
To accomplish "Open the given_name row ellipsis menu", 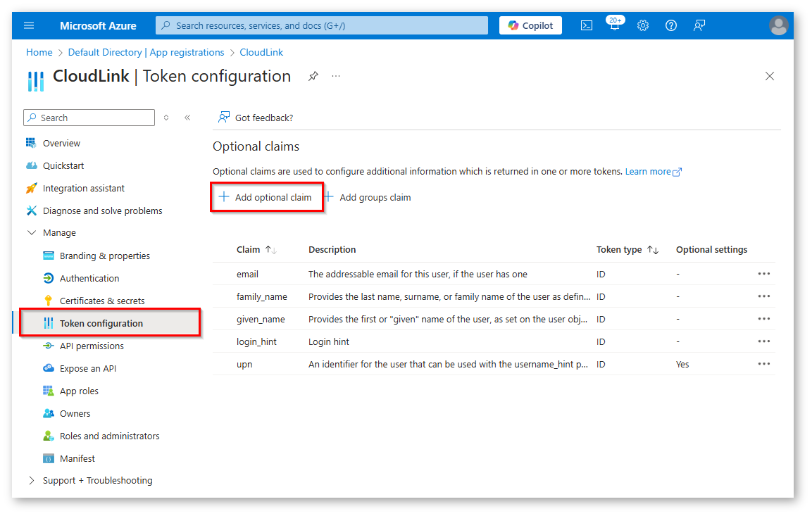I will tap(764, 319).
